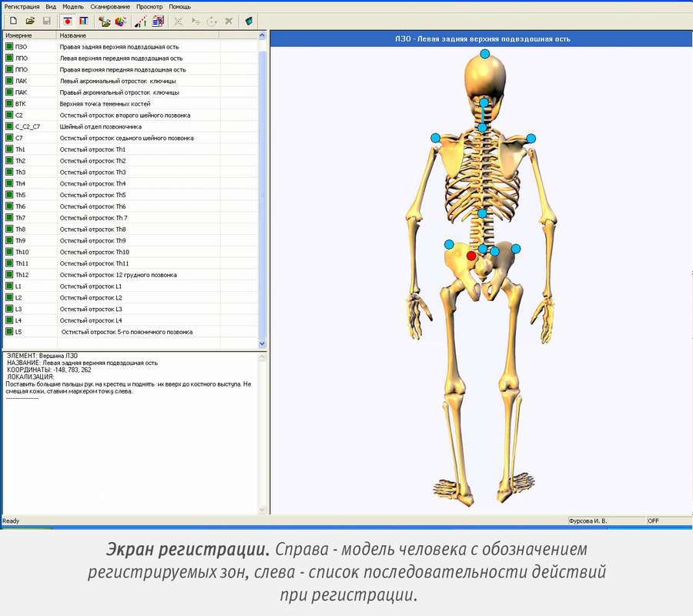This screenshot has width=693, height=616.
Task: Click the Измерение column header
Action: pos(29,35)
